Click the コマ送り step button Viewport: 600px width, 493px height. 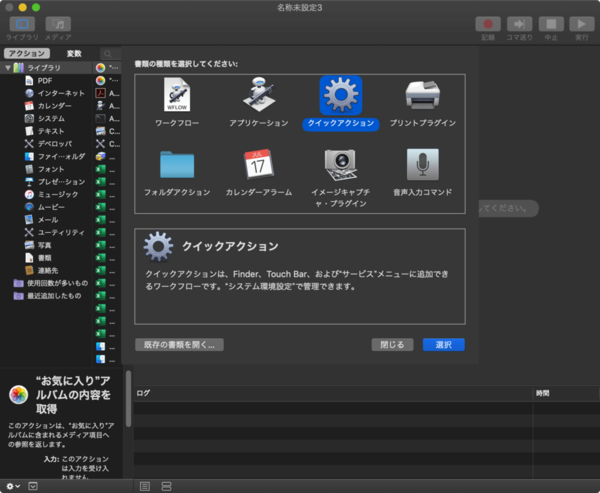[519, 24]
